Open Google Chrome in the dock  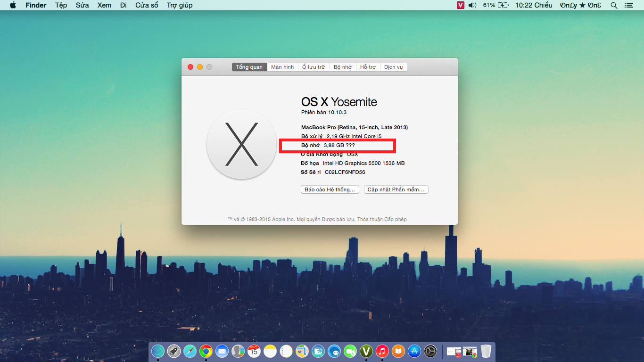coord(206,351)
